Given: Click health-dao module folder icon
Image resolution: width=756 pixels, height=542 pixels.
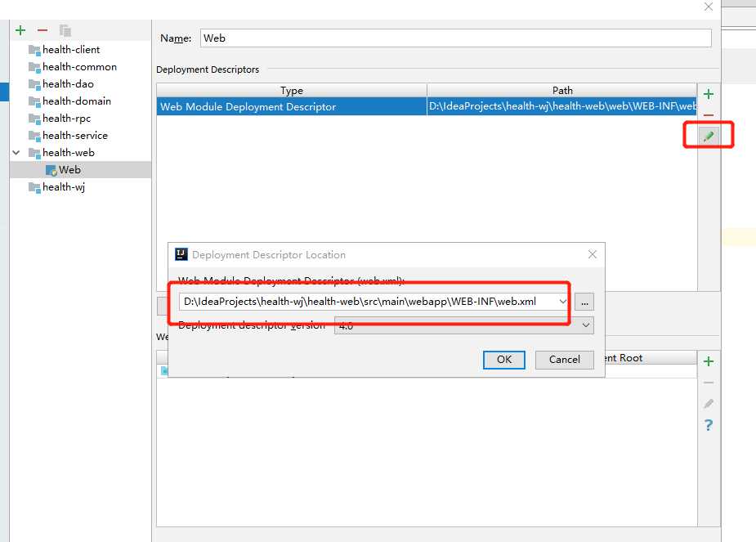Looking at the screenshot, I should click(x=34, y=84).
